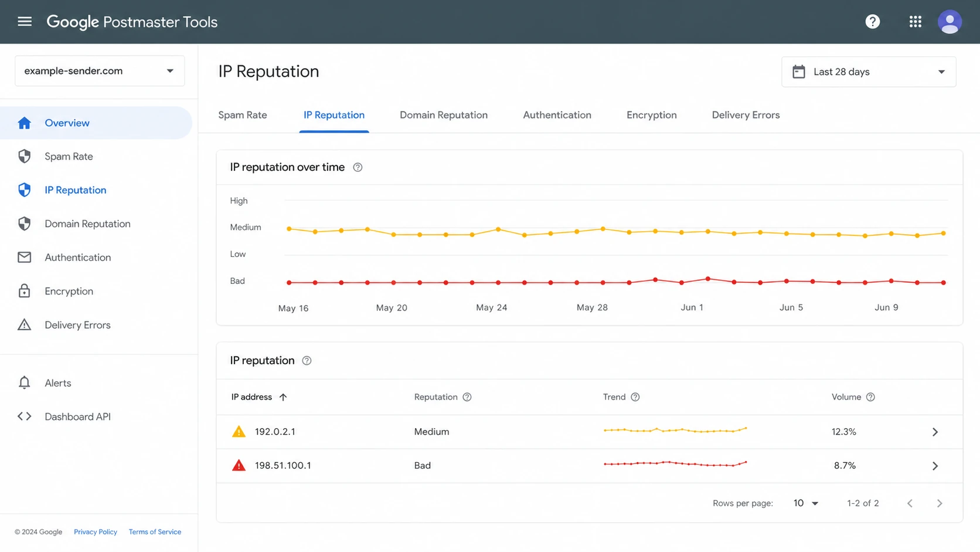Click info icon beside IP reputation over time
The width and height of the screenshot is (980, 552).
(358, 167)
